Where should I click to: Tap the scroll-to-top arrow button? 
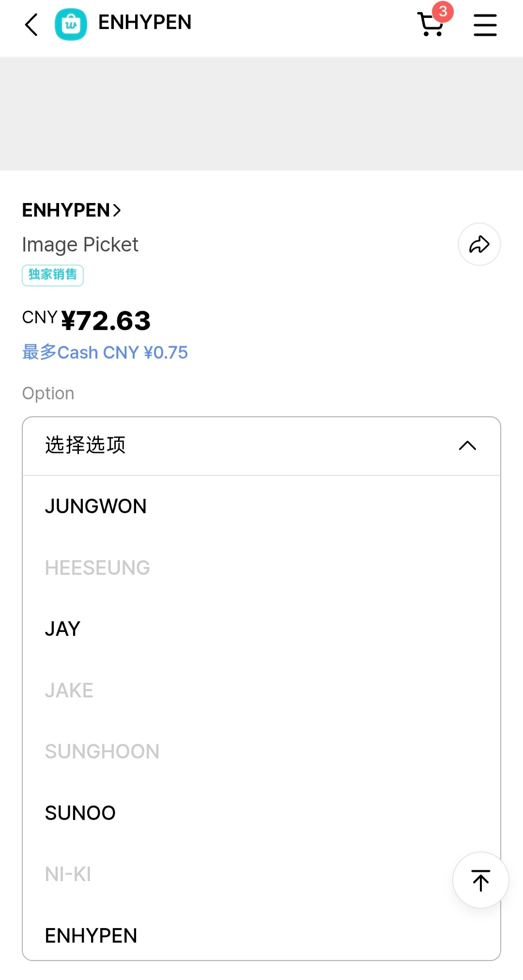click(480, 880)
